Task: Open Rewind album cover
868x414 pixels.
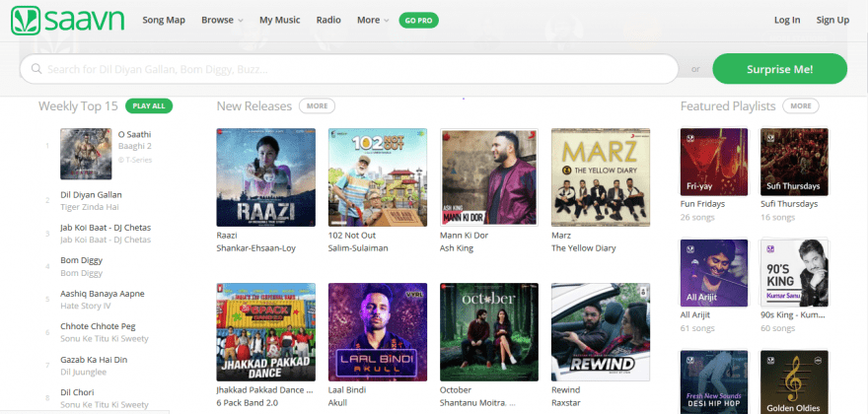Action: coord(601,332)
